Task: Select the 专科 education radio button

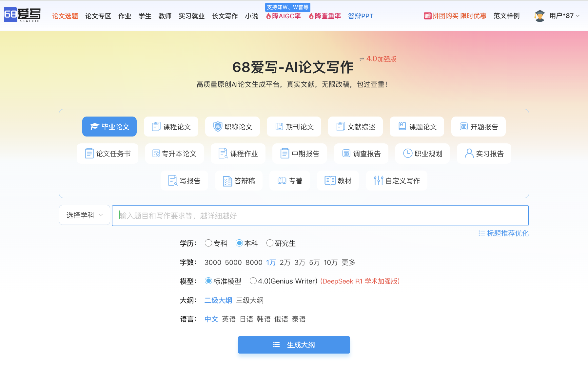Action: tap(208, 243)
